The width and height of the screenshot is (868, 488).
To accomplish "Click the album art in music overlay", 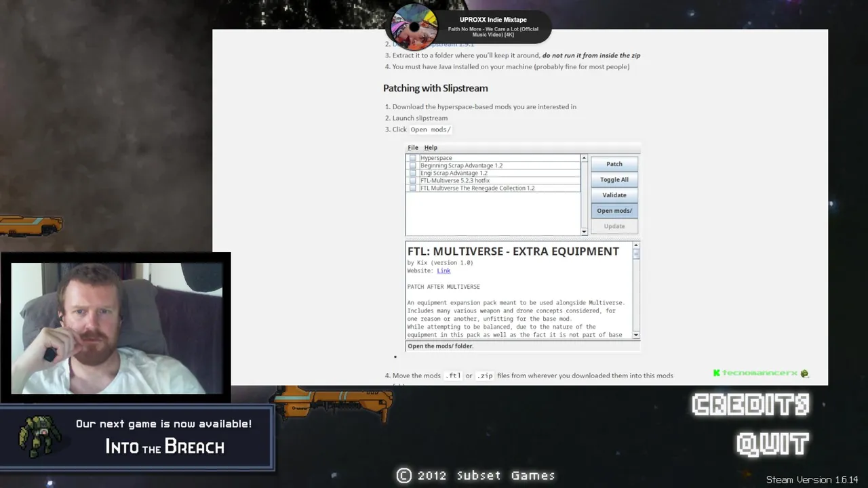I will pos(414,27).
